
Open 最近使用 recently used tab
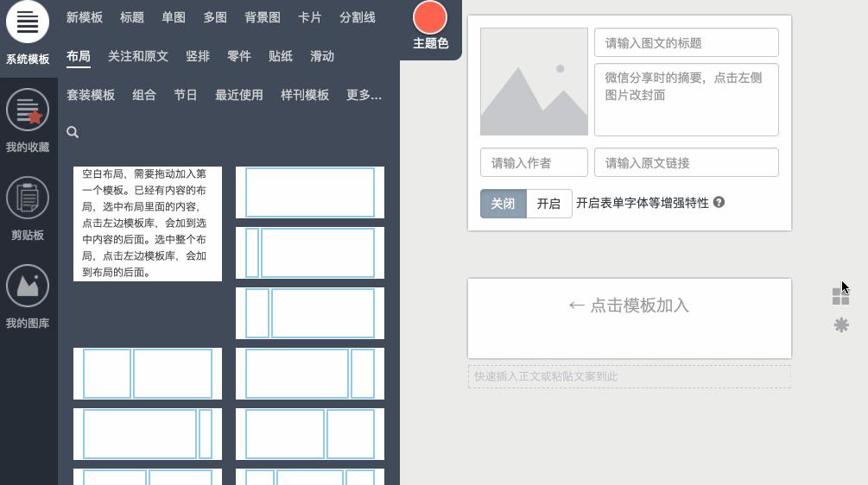coord(239,95)
